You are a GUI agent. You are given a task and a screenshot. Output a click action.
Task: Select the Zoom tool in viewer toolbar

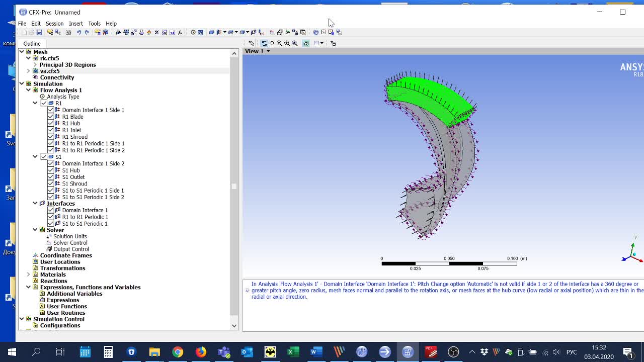(279, 43)
